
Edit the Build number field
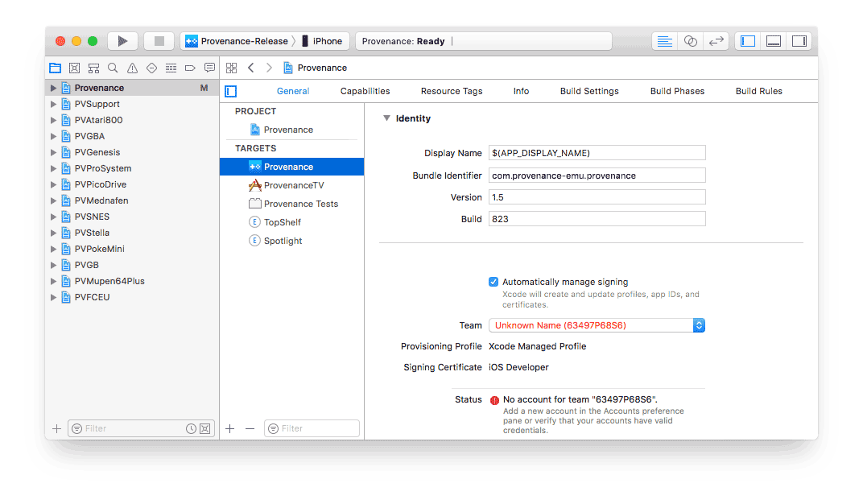click(597, 219)
